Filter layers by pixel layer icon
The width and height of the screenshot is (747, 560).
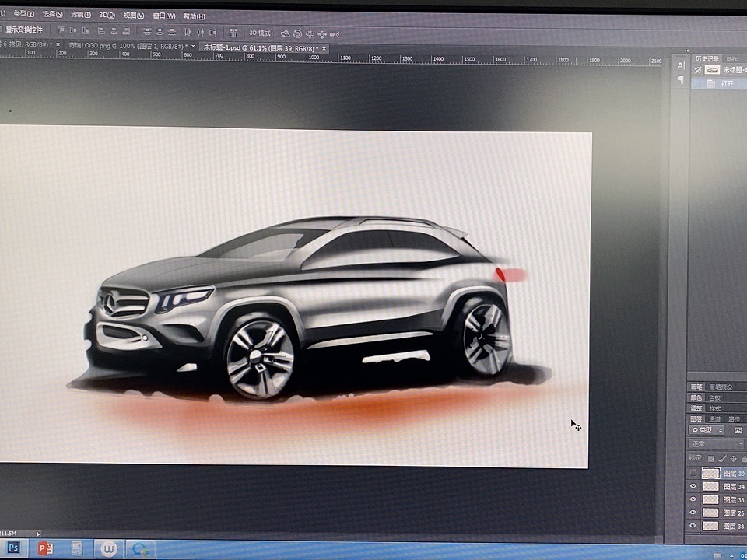coord(738,430)
